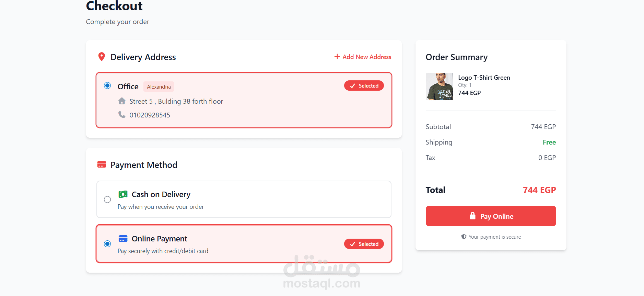Viewport: 644px width, 296px height.
Task: Click the green cash icon for Cash on Delivery
Action: click(x=123, y=194)
